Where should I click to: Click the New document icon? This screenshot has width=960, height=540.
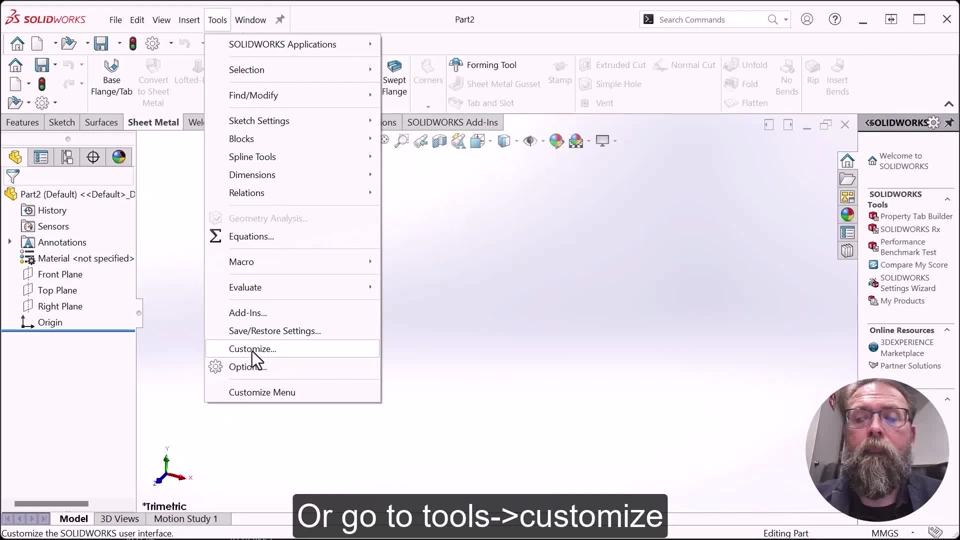pos(37,43)
